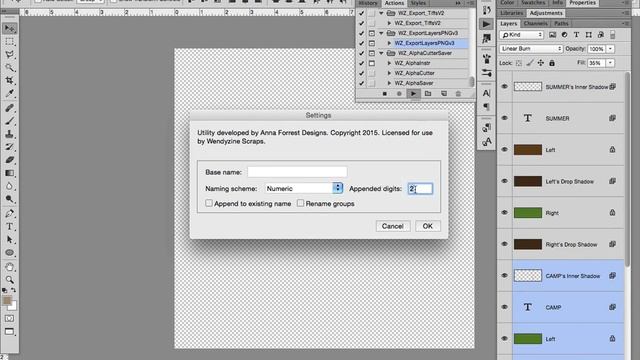Select the Clone Stamp tool
Viewport: 640px width, 360px height.
[x=9, y=134]
